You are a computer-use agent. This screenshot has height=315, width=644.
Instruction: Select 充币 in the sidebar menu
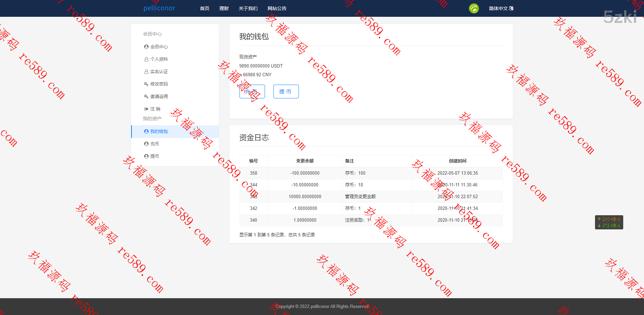155,144
